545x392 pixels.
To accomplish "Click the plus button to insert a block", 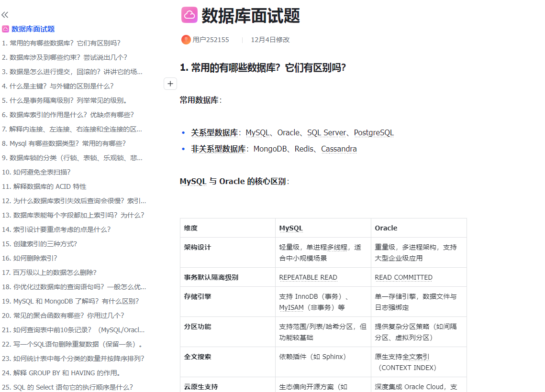I will 170,84.
